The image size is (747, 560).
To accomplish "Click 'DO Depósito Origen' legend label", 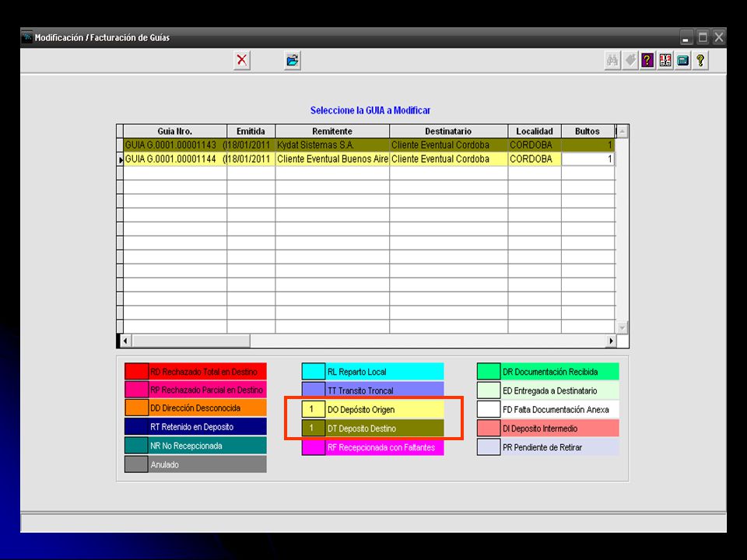I will click(x=361, y=410).
